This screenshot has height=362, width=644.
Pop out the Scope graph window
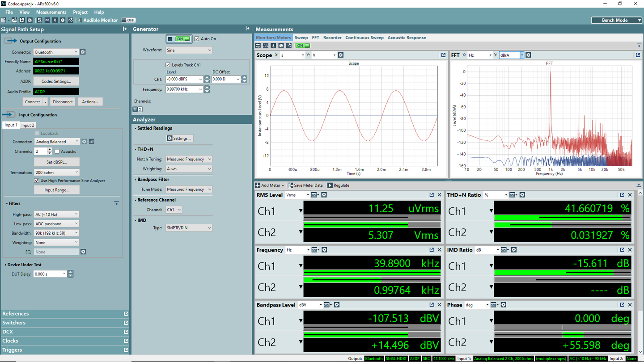tap(443, 55)
